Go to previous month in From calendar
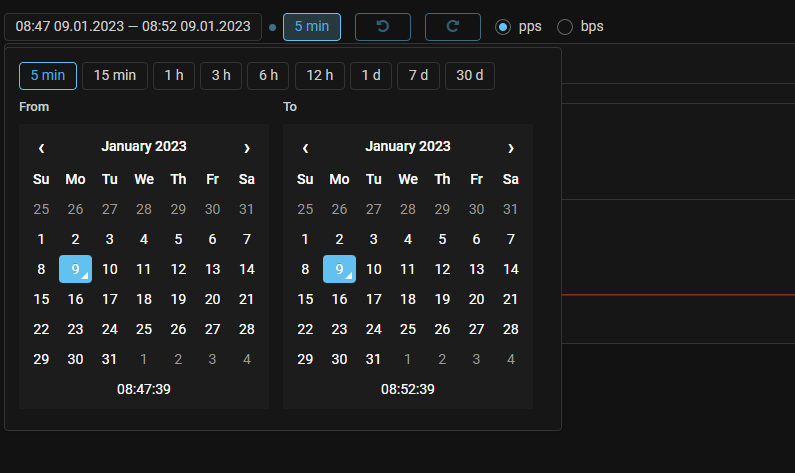The width and height of the screenshot is (795, 473). 41,147
